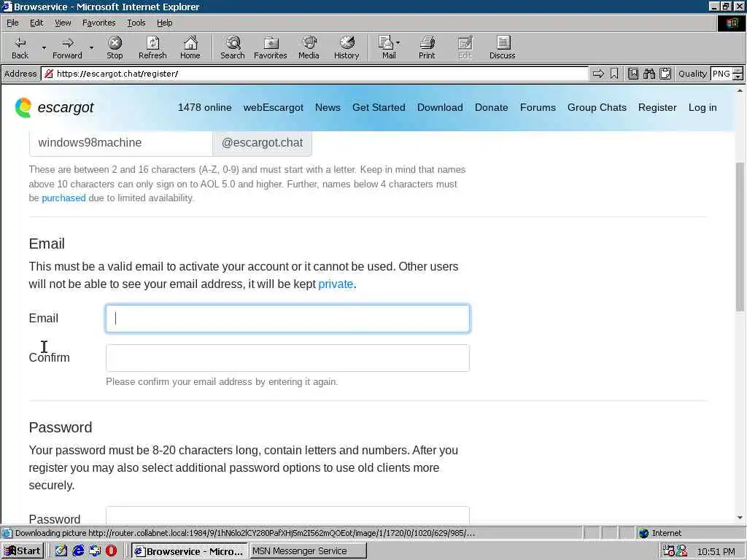Open the Forward history dropdown arrow
This screenshot has height=560, width=747.
click(x=91, y=48)
